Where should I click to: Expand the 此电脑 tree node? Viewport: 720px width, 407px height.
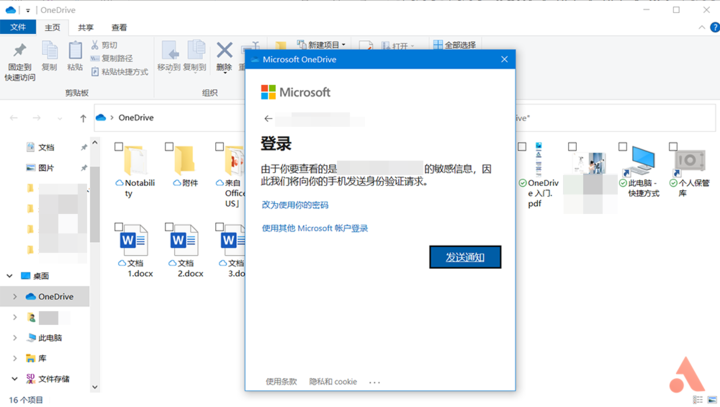coord(15,338)
